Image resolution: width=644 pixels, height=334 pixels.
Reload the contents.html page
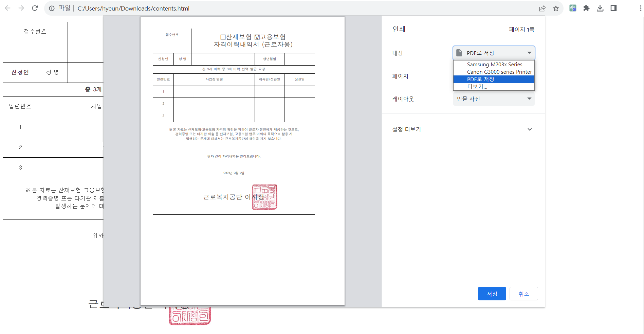(x=35, y=8)
